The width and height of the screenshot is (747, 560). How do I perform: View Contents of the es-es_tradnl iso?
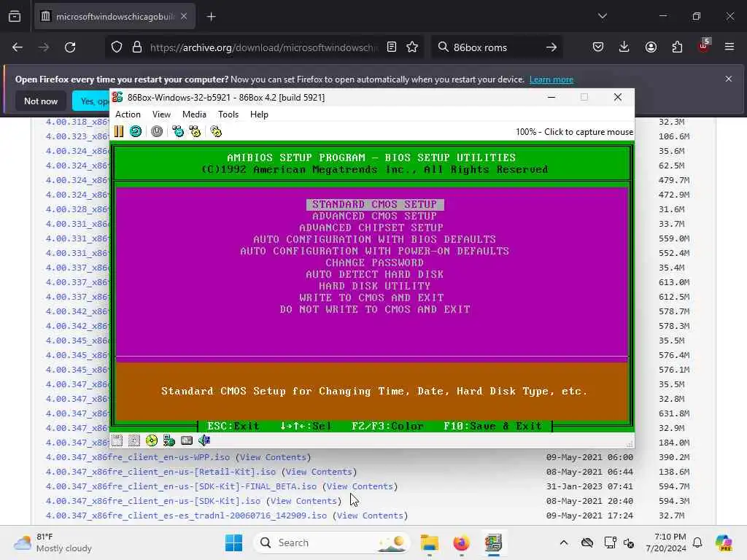(370, 516)
